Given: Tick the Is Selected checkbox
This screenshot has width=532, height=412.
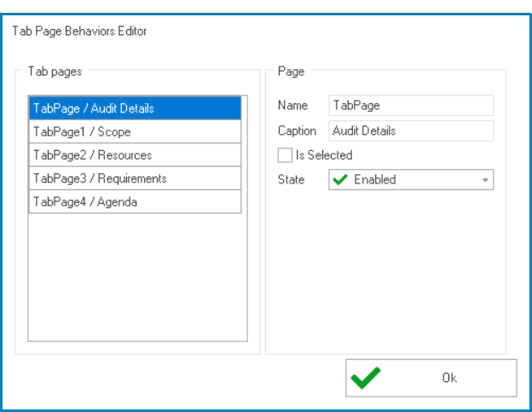Looking at the screenshot, I should [x=285, y=155].
